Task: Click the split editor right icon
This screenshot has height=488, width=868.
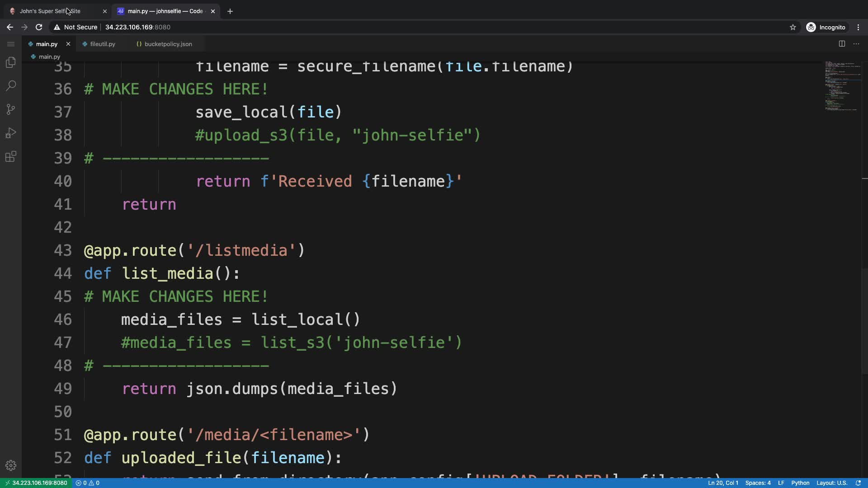Action: pyautogui.click(x=842, y=44)
